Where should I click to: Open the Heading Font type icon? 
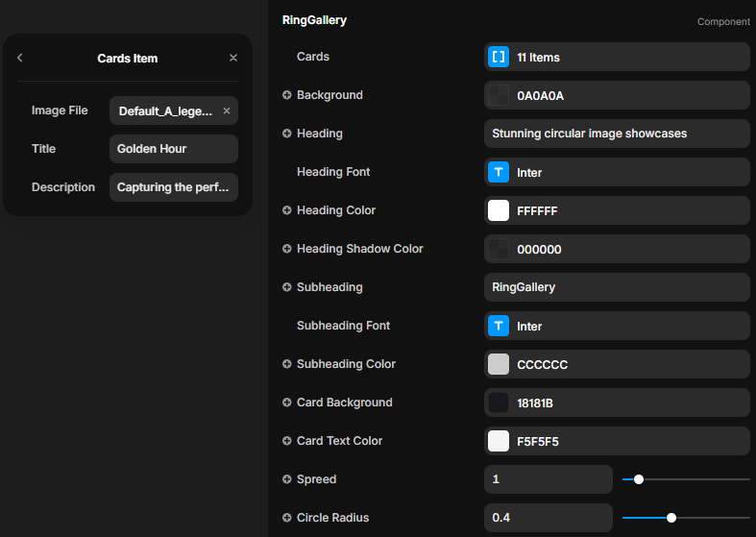499,172
